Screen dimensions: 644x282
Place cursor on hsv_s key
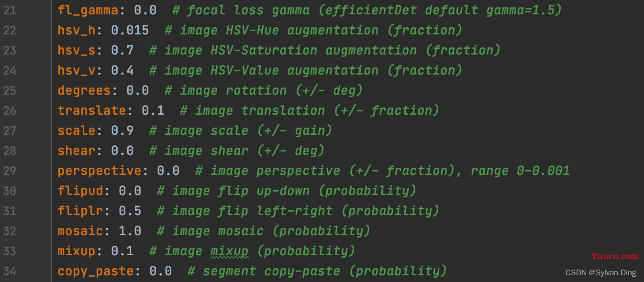coord(77,50)
